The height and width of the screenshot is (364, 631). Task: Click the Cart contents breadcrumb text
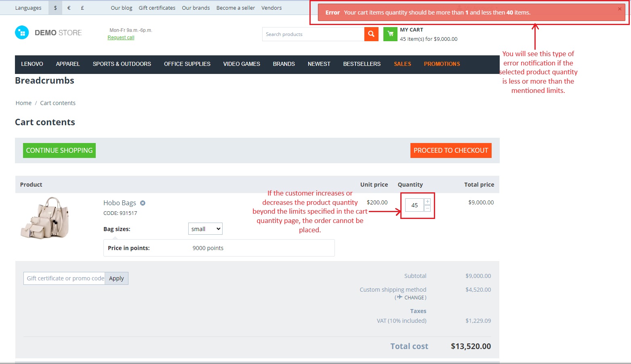pyautogui.click(x=58, y=103)
